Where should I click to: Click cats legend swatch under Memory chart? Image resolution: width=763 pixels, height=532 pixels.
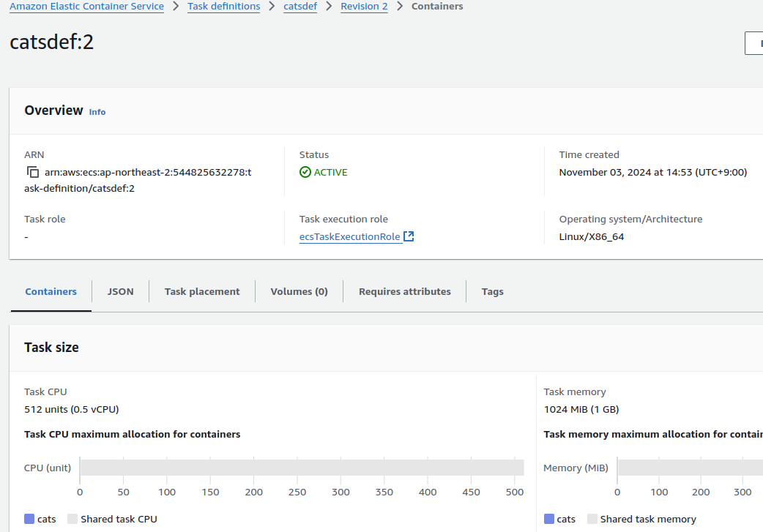tap(549, 519)
